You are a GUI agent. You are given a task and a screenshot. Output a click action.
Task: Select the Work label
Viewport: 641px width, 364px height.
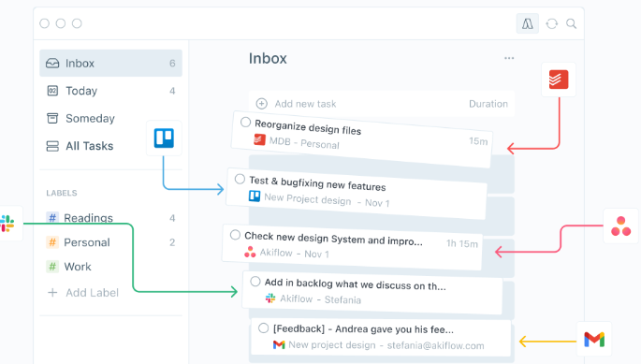click(78, 267)
